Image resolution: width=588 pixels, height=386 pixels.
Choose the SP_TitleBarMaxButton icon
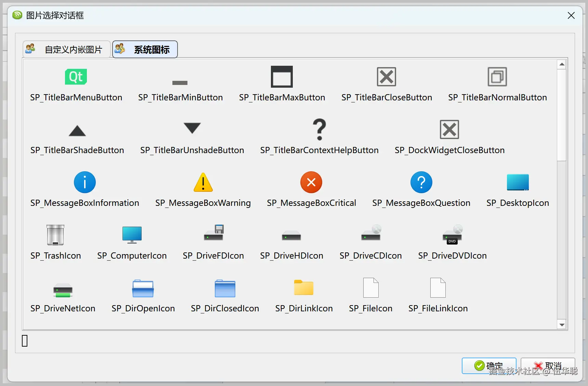tap(282, 77)
